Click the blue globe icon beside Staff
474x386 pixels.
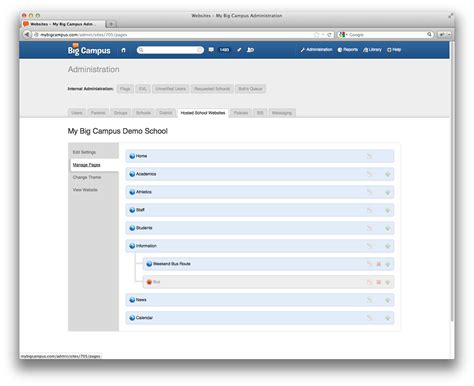[132, 210]
